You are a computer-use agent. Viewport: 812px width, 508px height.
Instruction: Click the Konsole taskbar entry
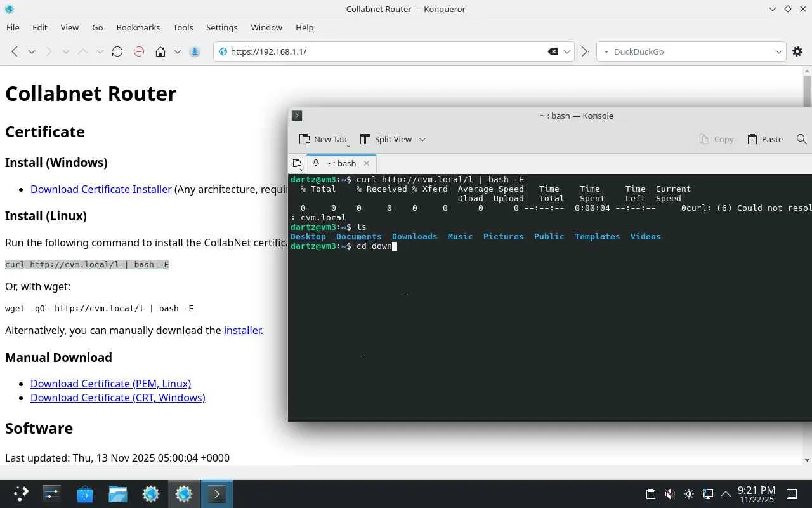217,493
